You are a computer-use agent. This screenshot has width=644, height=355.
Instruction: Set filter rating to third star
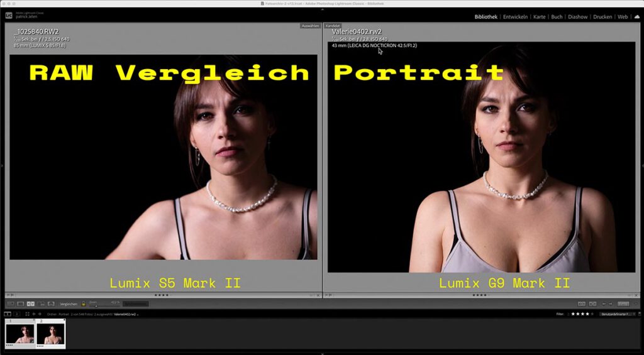tap(583, 314)
